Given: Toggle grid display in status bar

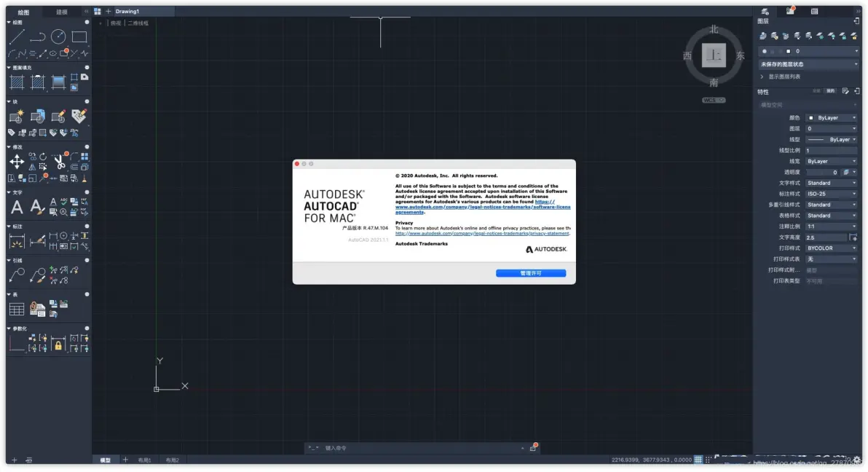Looking at the screenshot, I should point(698,460).
